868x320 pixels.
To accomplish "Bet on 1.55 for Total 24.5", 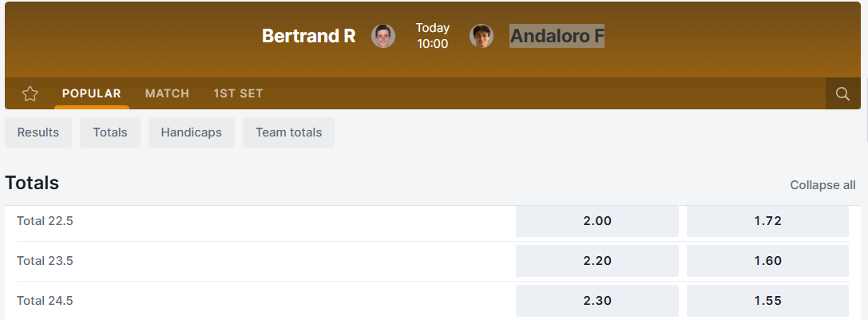I will (x=767, y=301).
